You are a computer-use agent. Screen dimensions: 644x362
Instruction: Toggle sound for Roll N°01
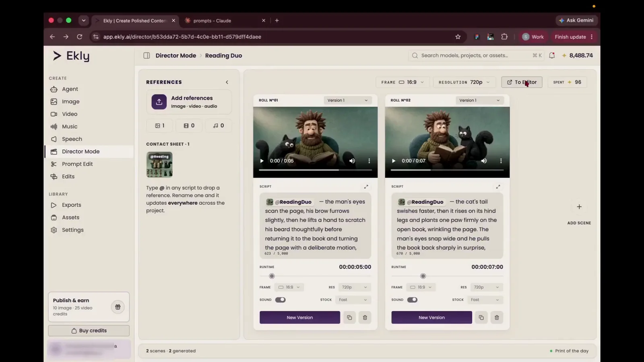point(281,300)
